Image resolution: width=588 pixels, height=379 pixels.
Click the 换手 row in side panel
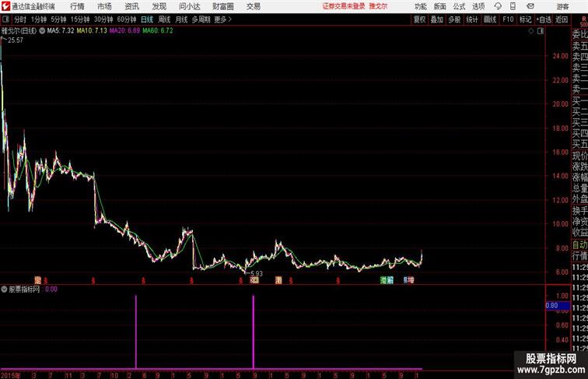[579, 211]
